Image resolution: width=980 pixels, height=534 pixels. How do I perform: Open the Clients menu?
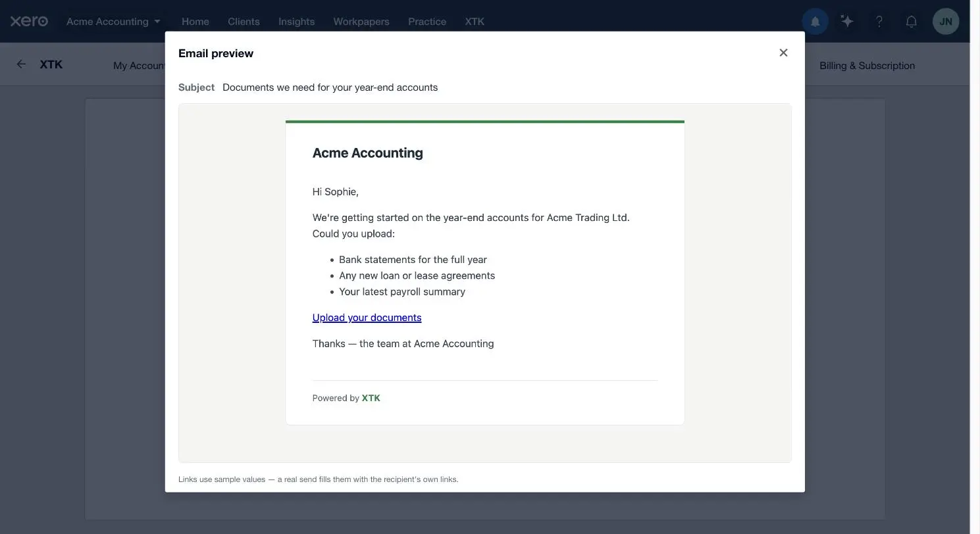pyautogui.click(x=244, y=21)
